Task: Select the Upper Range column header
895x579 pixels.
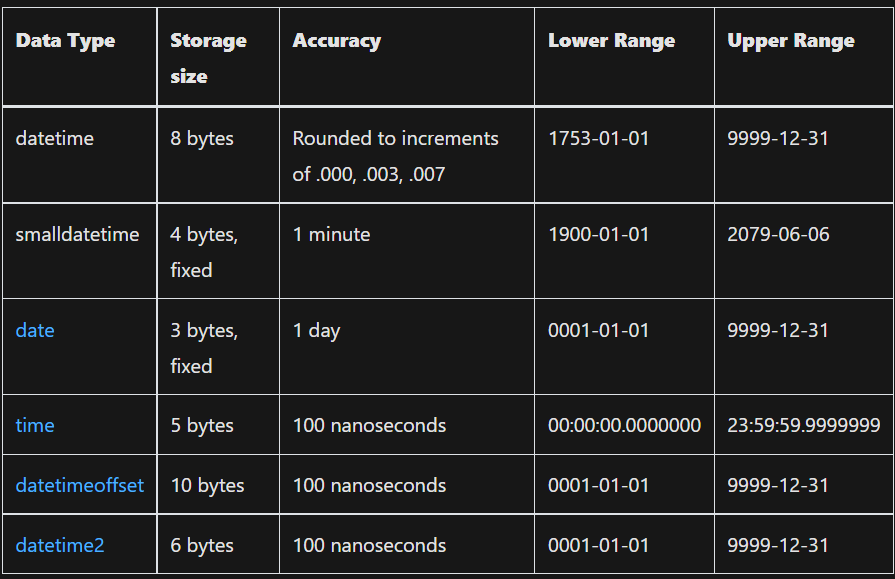Action: [791, 41]
